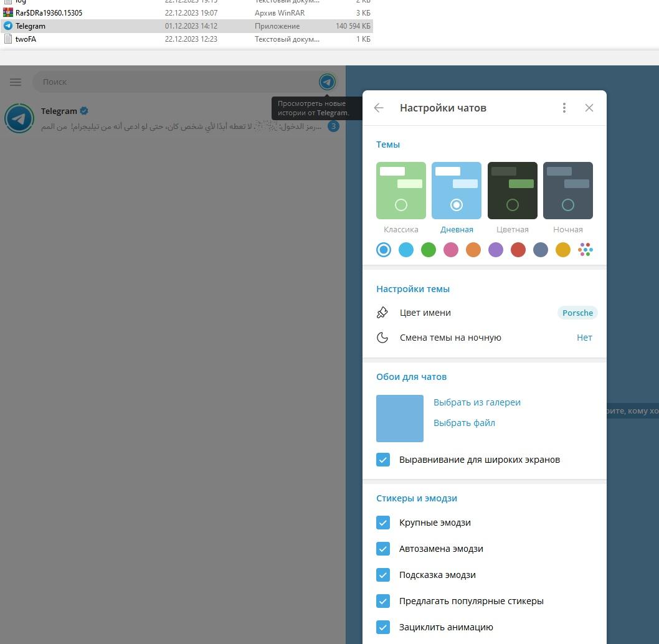
Task: View new stories via Telegram story icon
Action: pos(327,82)
